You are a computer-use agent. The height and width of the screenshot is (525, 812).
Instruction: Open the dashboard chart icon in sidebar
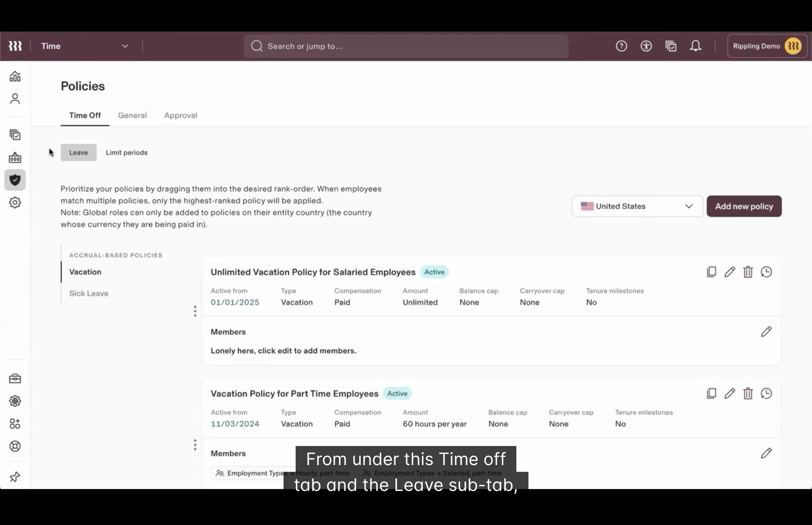click(15, 76)
